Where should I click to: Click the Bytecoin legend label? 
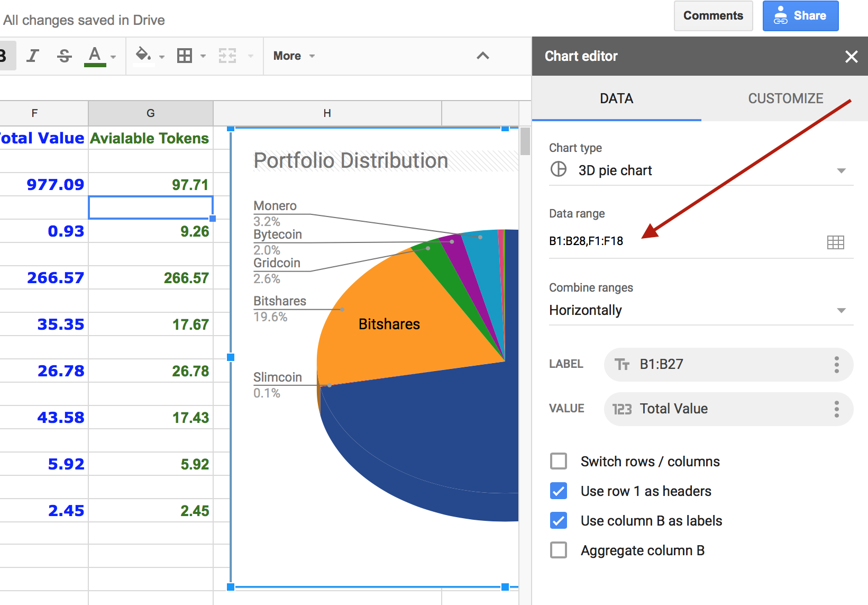tap(278, 234)
